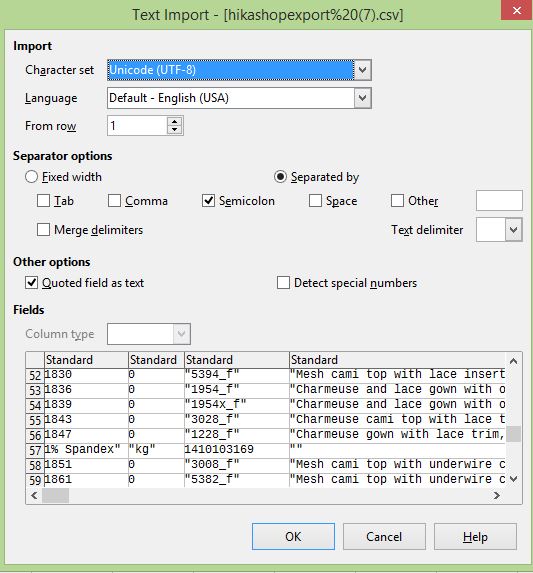533x573 pixels.
Task: Uncheck Quoted field as text
Action: (x=31, y=282)
